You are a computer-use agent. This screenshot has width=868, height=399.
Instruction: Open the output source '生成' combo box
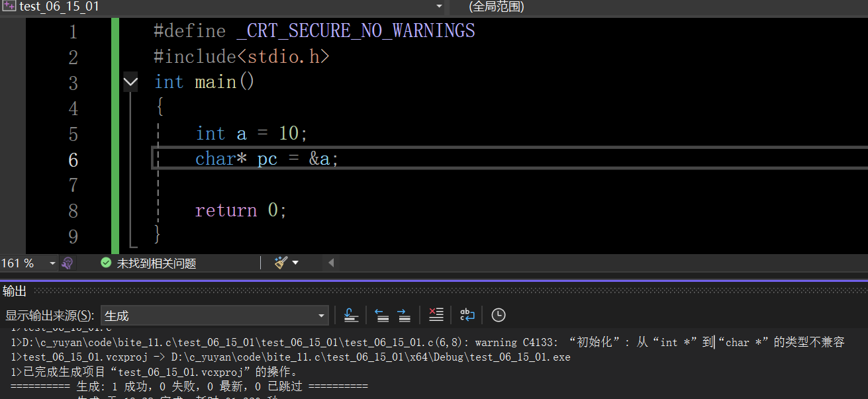tap(214, 316)
